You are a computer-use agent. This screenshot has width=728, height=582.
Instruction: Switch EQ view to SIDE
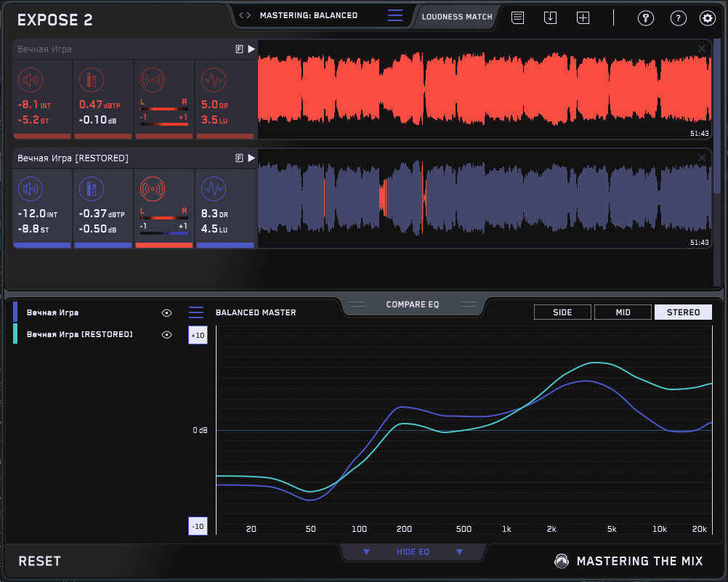point(562,312)
